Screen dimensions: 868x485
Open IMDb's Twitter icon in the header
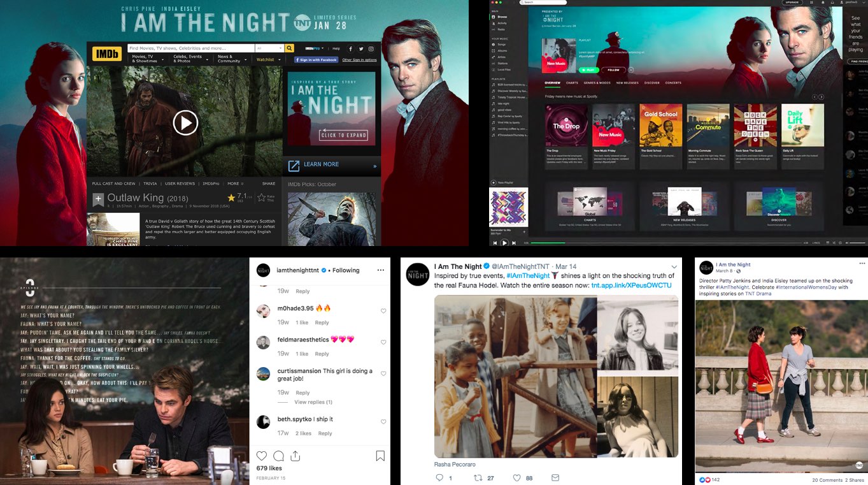point(360,48)
